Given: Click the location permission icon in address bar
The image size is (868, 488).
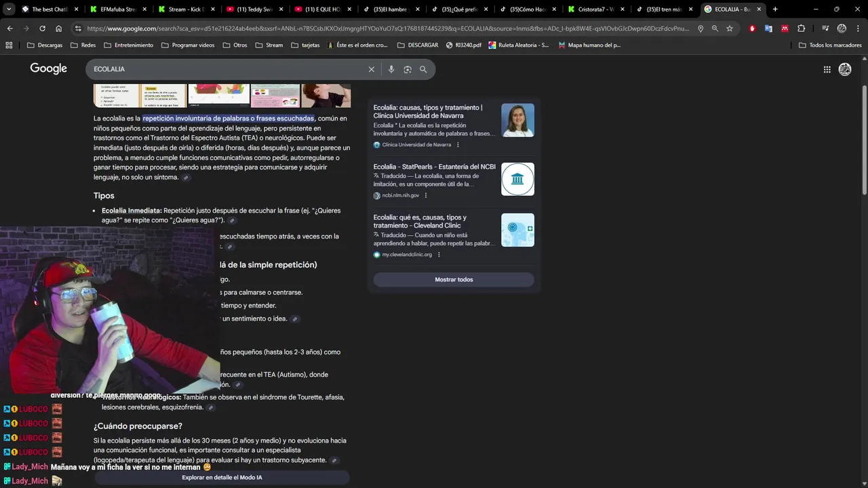Looking at the screenshot, I should [701, 28].
